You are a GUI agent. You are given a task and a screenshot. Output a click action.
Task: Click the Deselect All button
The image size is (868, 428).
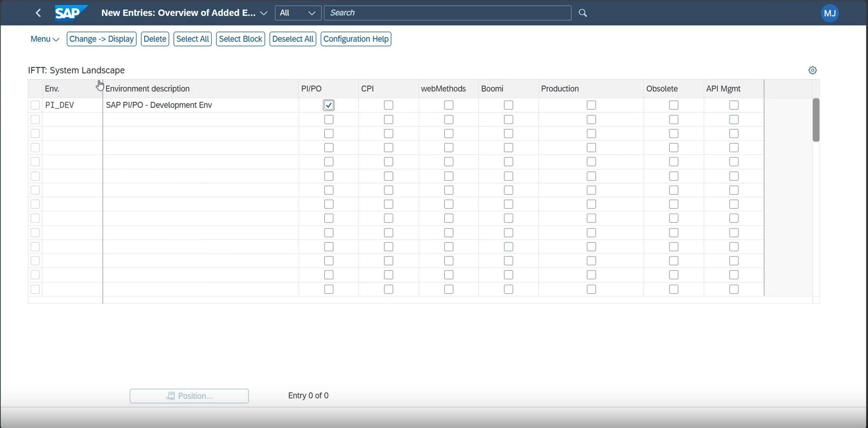coord(293,39)
